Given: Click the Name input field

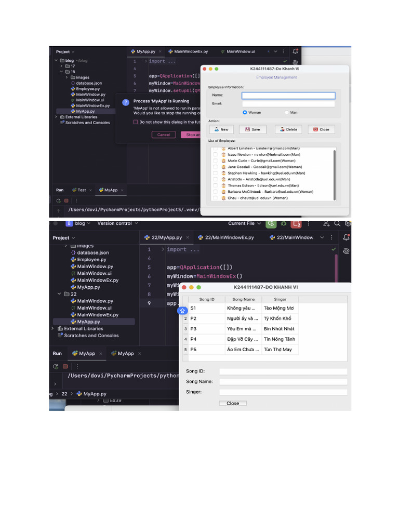Looking at the screenshot, I should (288, 96).
